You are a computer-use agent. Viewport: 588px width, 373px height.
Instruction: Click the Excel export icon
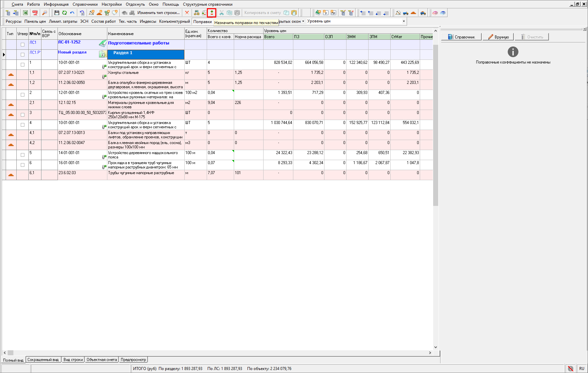coord(25,13)
